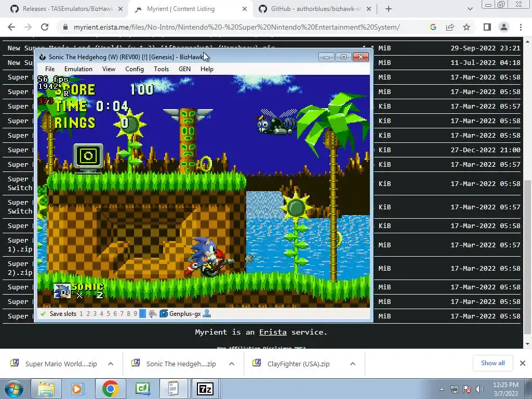Open the BizHawk File menu
532x399 pixels.
click(50, 69)
